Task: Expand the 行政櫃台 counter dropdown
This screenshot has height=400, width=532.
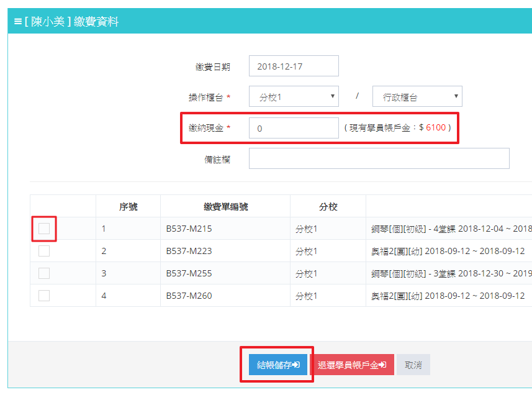Action: tap(417, 97)
